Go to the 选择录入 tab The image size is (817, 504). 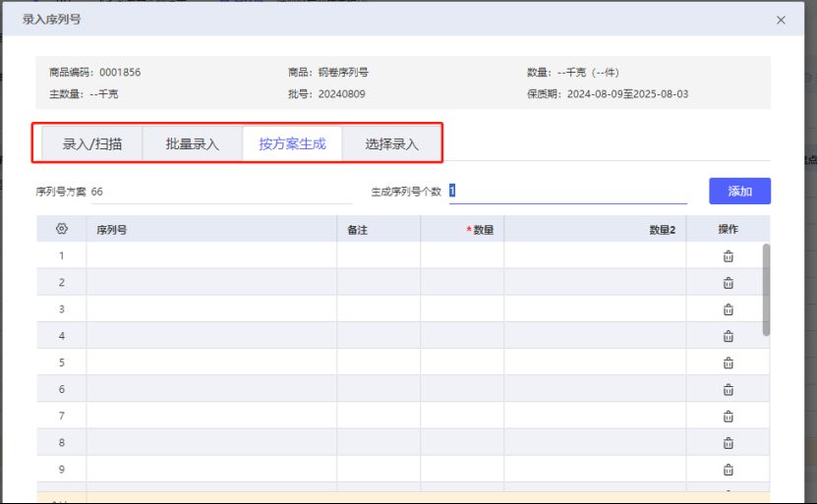pyautogui.click(x=391, y=143)
